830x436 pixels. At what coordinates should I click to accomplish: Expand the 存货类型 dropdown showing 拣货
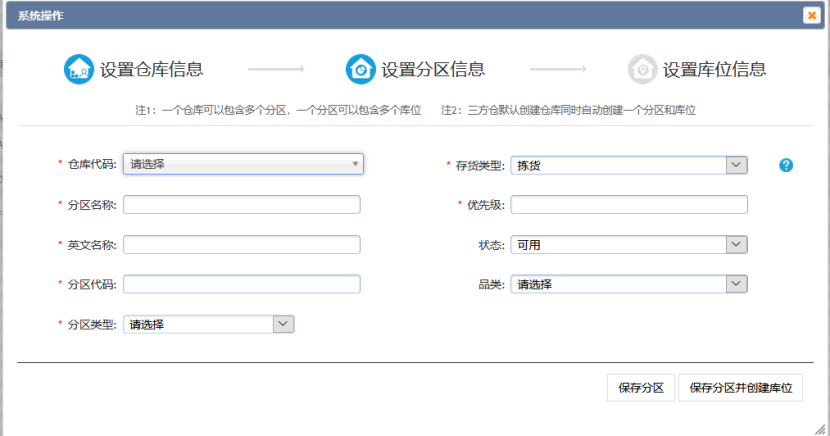coord(629,165)
